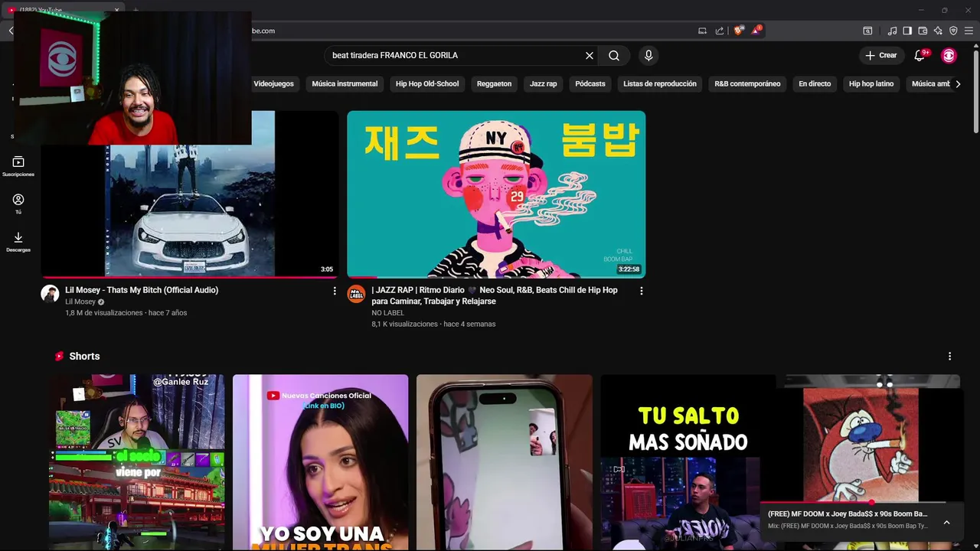The height and width of the screenshot is (551, 980).
Task: Close the YouTube browser tab
Action: [116, 10]
